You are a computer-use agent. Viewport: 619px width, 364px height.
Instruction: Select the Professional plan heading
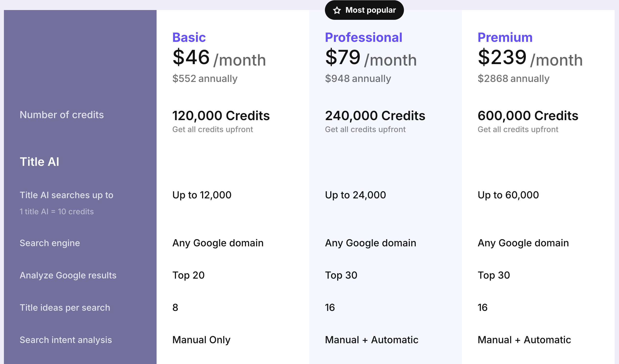tap(364, 37)
